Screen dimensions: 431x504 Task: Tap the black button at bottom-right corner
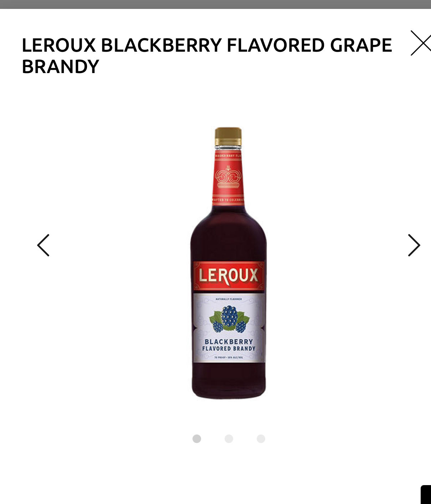click(426, 495)
